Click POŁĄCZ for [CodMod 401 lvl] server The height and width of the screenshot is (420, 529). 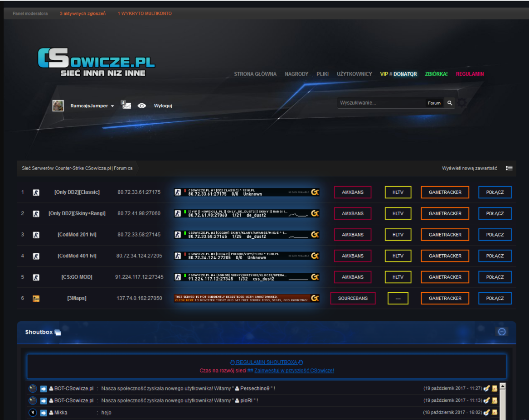tap(495, 256)
